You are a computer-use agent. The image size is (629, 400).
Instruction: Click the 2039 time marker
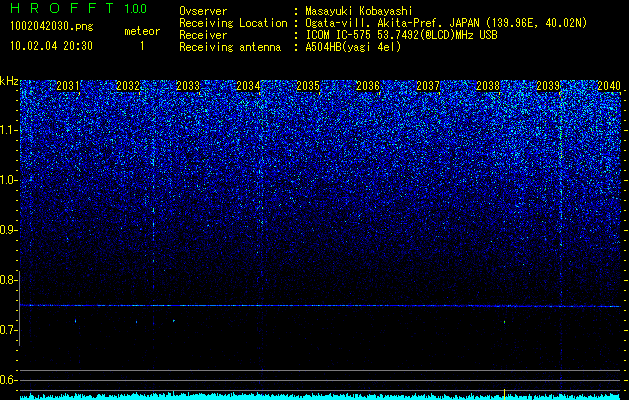548,86
